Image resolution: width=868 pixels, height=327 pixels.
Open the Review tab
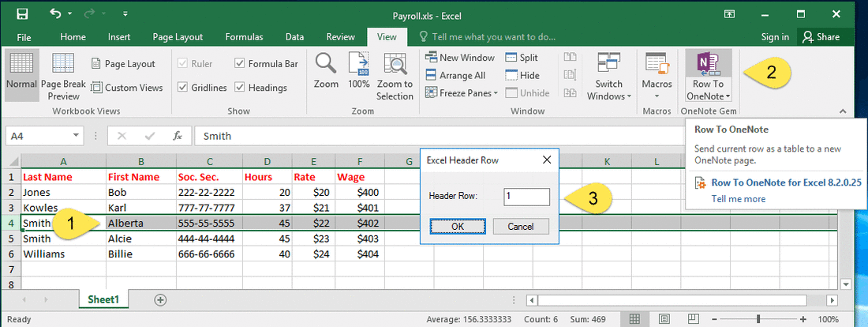[x=340, y=37]
